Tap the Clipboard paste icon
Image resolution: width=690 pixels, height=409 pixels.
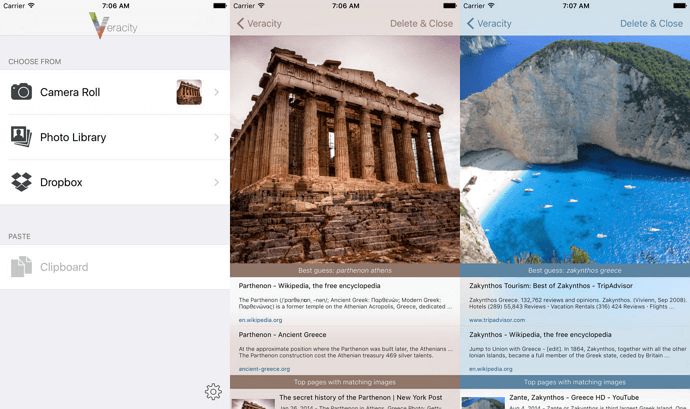pos(21,267)
